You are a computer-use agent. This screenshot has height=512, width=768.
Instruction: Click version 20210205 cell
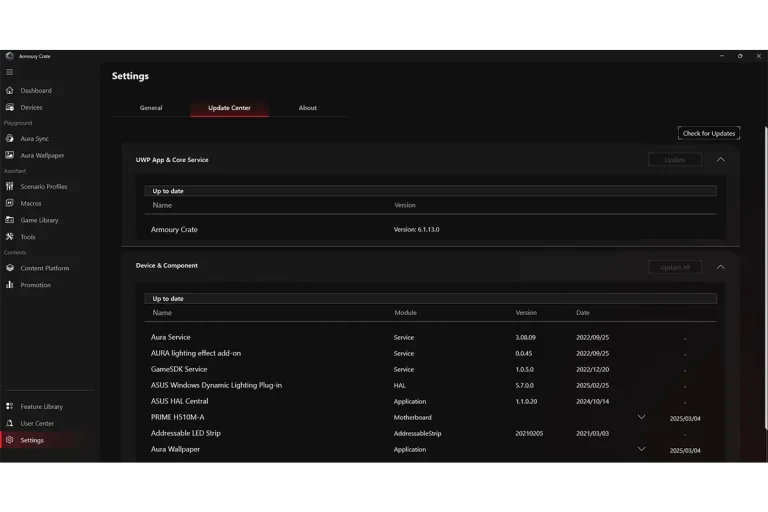529,434
